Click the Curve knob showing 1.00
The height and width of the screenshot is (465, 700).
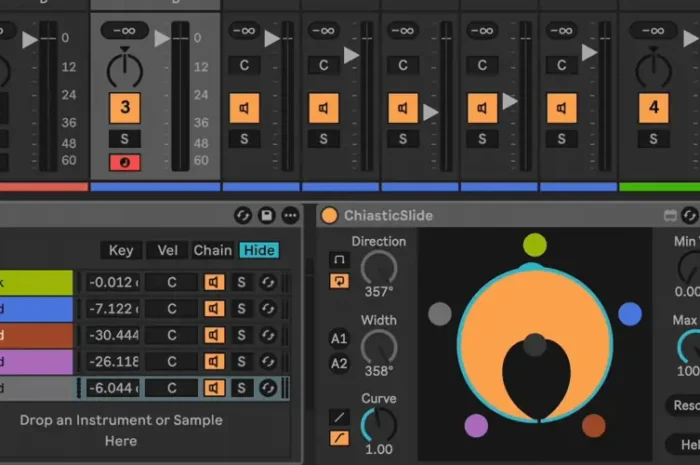379,426
